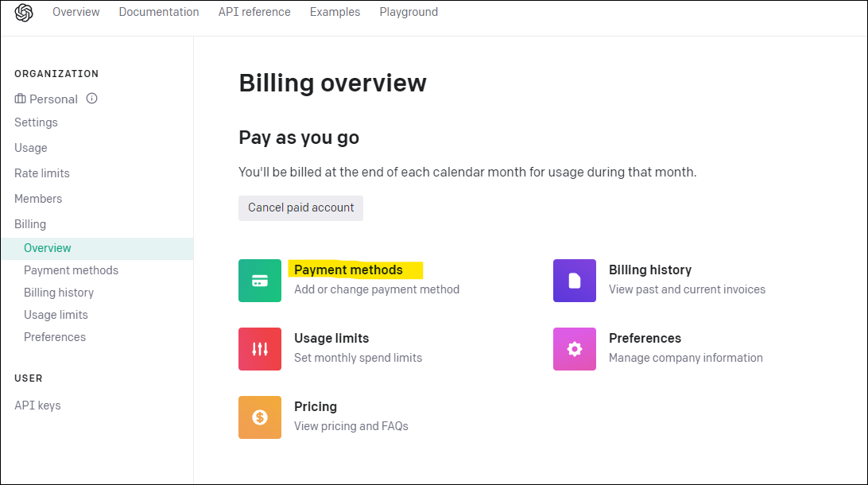Click the pink Preferences gear icon
868x485 pixels.
[x=575, y=349]
